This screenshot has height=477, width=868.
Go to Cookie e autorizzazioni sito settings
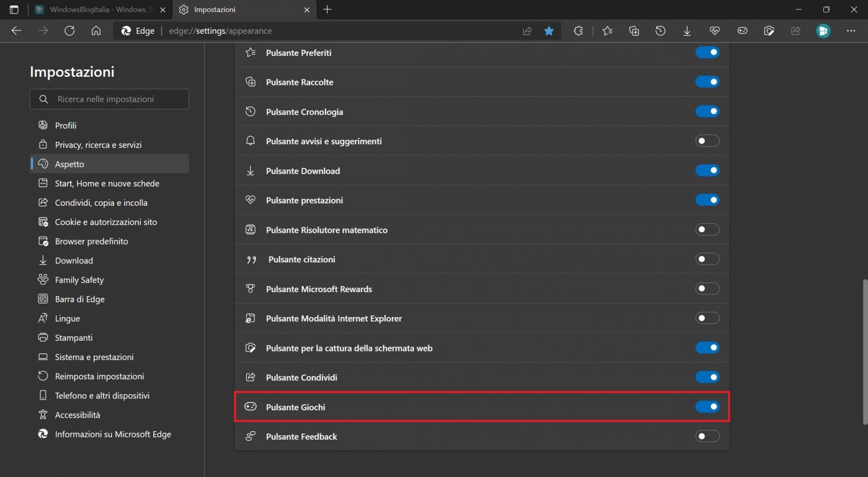[x=106, y=222]
